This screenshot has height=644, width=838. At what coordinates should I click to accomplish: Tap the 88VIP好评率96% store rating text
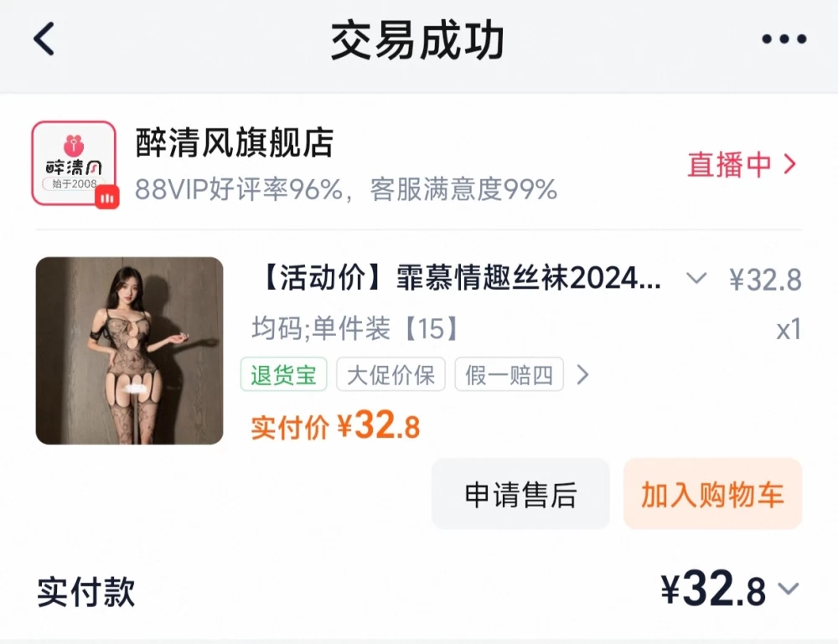(239, 189)
